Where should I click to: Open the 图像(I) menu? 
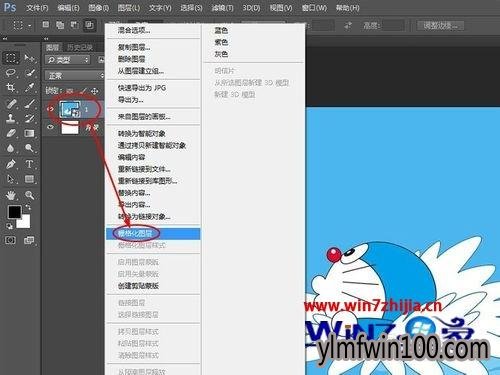pos(99,8)
